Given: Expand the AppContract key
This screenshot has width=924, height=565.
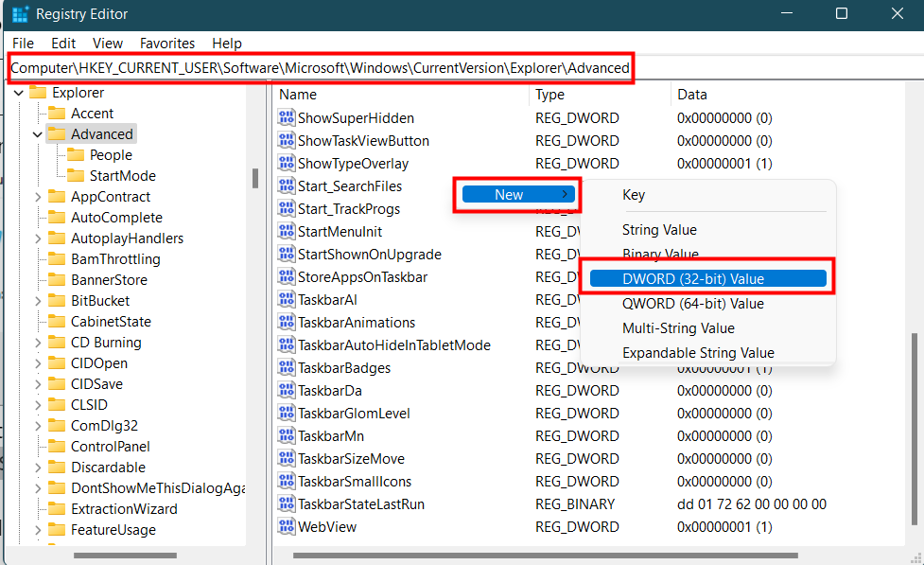Looking at the screenshot, I should 38,197.
